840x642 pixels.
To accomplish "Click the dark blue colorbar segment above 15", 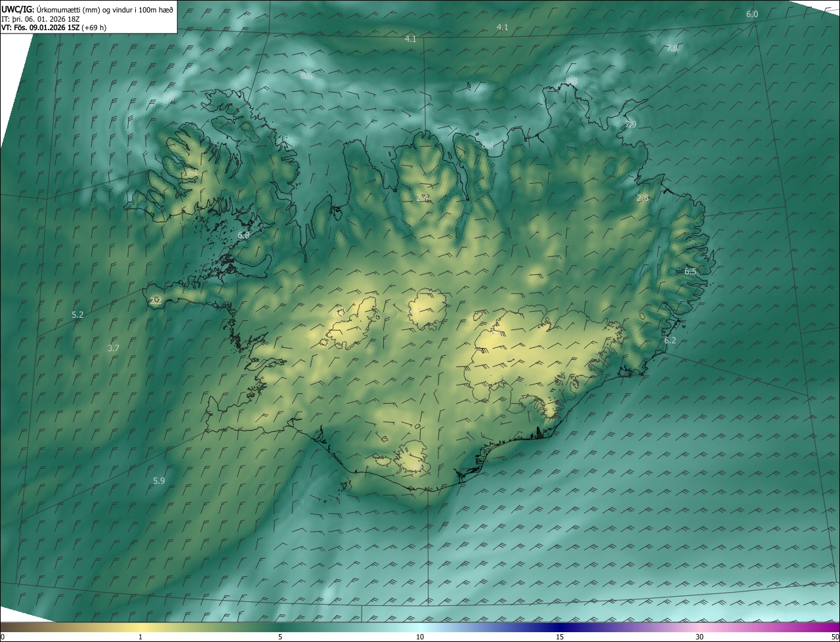I will [x=560, y=628].
